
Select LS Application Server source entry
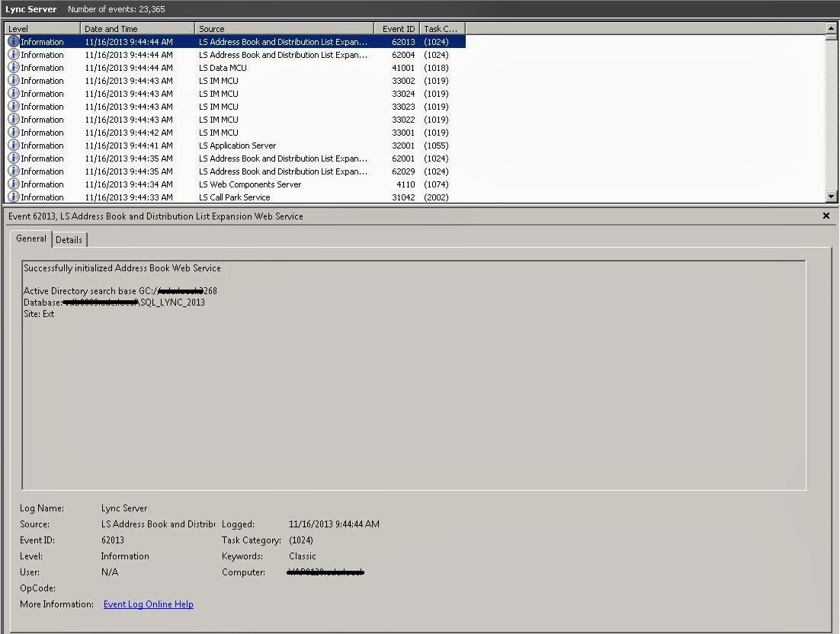click(237, 145)
